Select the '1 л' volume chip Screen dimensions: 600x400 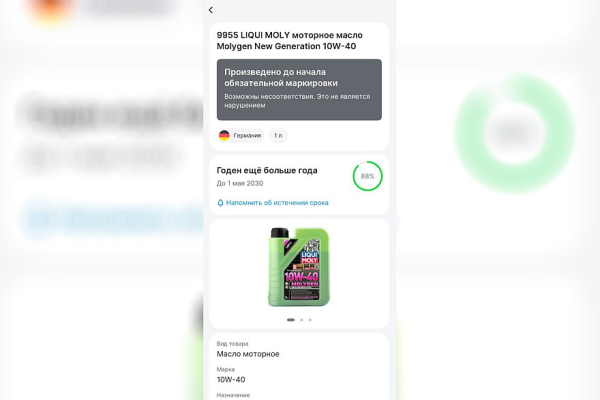278,136
